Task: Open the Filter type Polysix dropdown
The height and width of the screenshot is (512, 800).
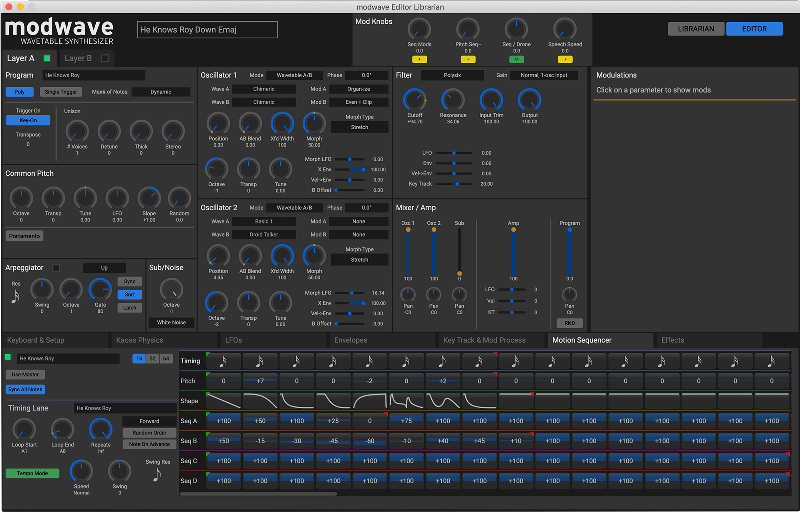Action: pos(452,75)
